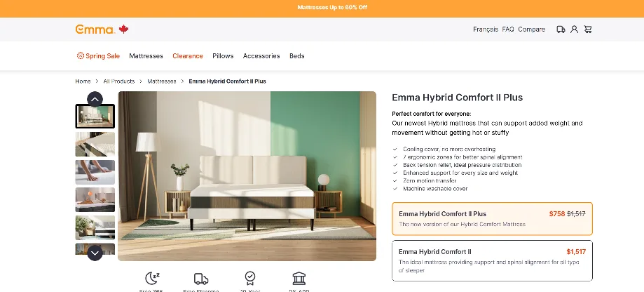The image size is (644, 292).
Task: Select the mattress corner close-up thumbnail
Action: (x=95, y=145)
